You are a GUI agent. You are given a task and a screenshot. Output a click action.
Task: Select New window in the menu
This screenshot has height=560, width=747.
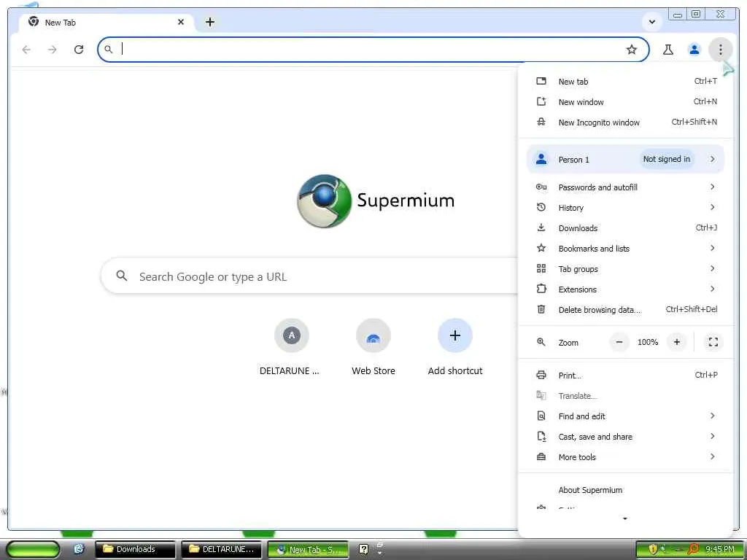tap(626, 102)
